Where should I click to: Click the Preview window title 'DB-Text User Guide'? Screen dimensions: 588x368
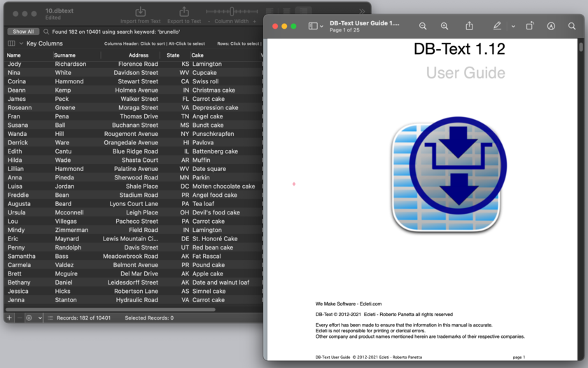365,23
